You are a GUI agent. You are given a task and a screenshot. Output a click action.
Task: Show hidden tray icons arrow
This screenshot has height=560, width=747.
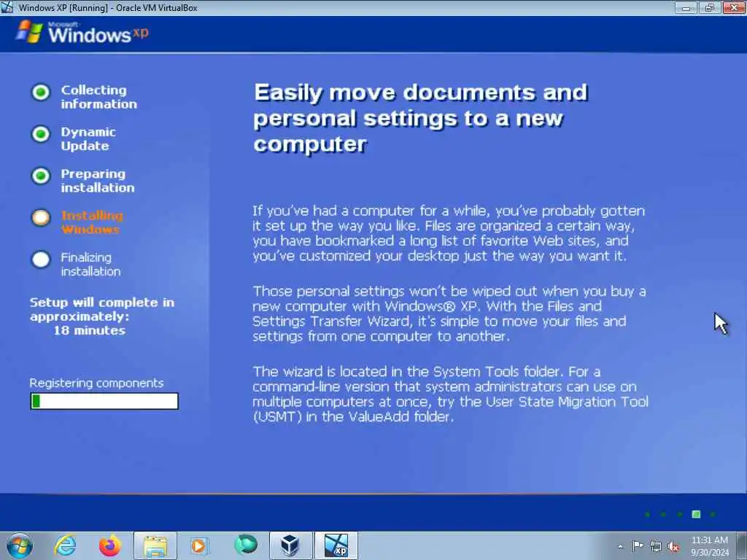click(x=620, y=546)
